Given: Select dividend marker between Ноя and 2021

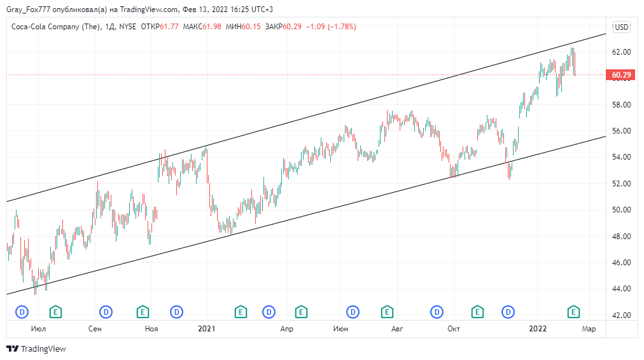Looking at the screenshot, I should pyautogui.click(x=177, y=312).
